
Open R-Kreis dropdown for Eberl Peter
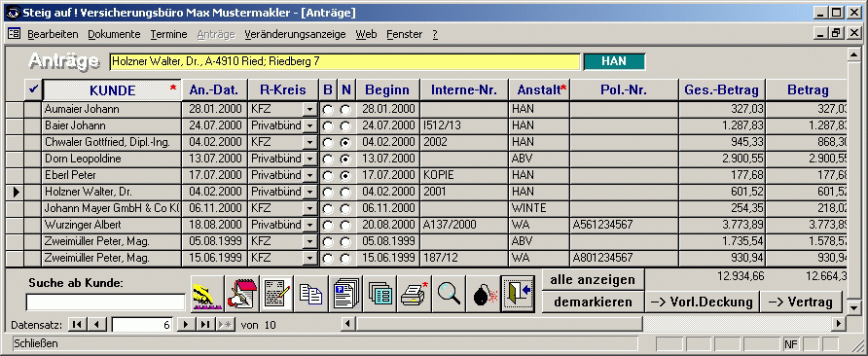310,176
